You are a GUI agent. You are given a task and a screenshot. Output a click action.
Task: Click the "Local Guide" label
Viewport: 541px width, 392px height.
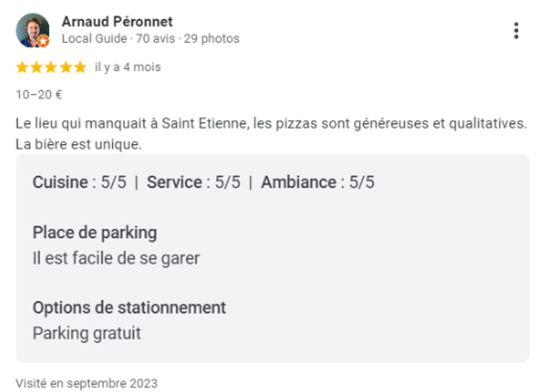pos(94,39)
